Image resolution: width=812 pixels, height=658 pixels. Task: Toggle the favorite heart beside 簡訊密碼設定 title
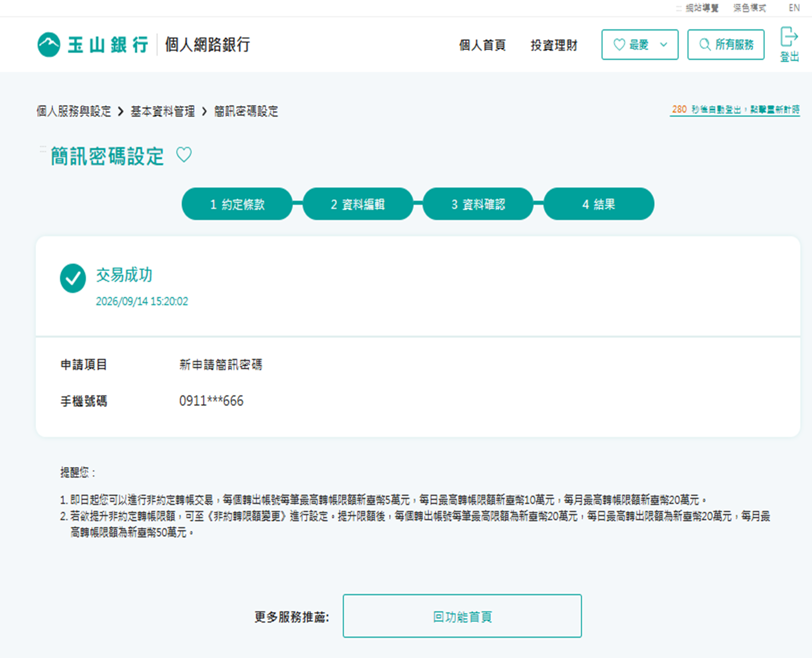[184, 155]
